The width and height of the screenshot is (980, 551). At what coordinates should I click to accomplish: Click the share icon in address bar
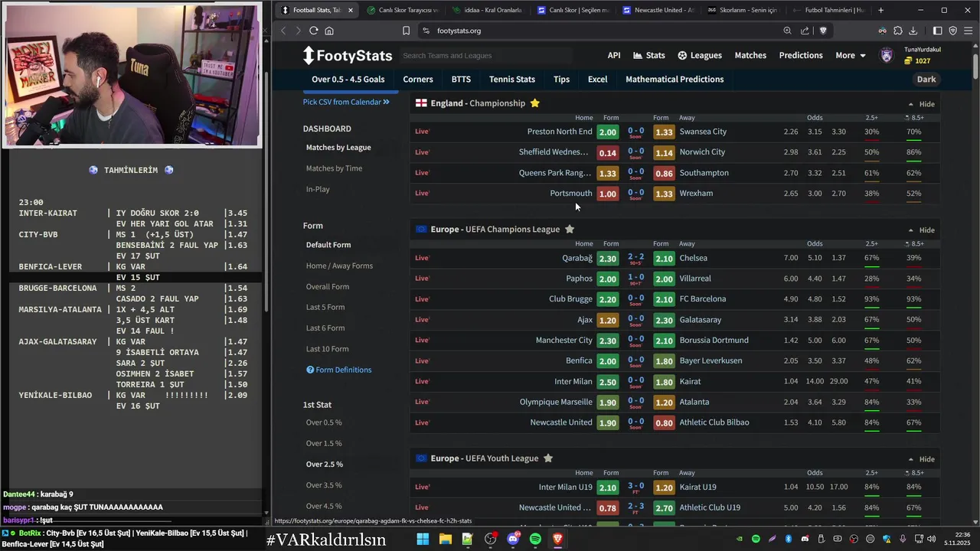(x=805, y=31)
